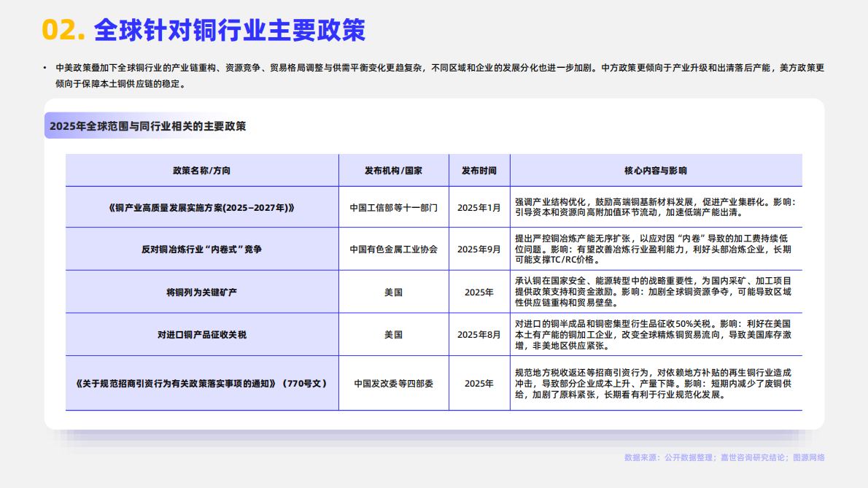Viewport: 868px width, 488px height.
Task: Click the 发布机构/国家 column header
Action: pyautogui.click(x=394, y=171)
